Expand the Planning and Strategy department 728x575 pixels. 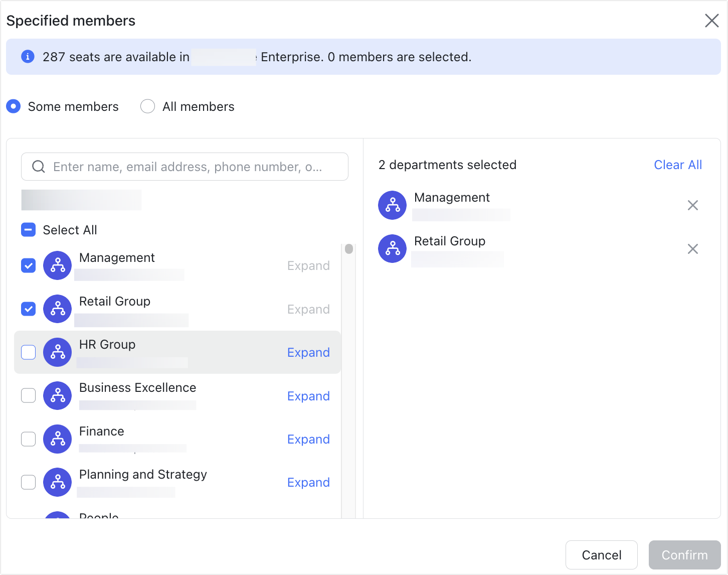[x=308, y=482]
